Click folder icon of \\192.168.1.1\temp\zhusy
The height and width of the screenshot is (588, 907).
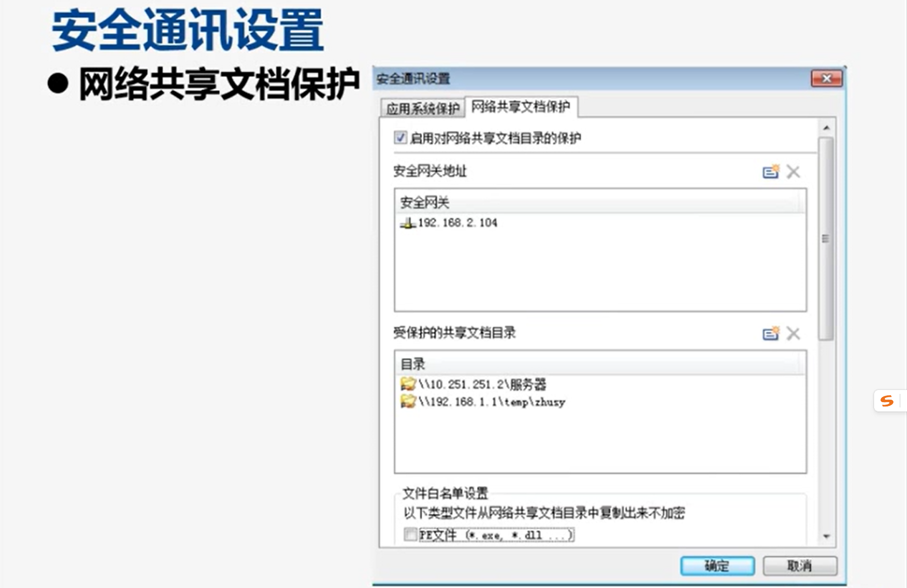click(408, 402)
